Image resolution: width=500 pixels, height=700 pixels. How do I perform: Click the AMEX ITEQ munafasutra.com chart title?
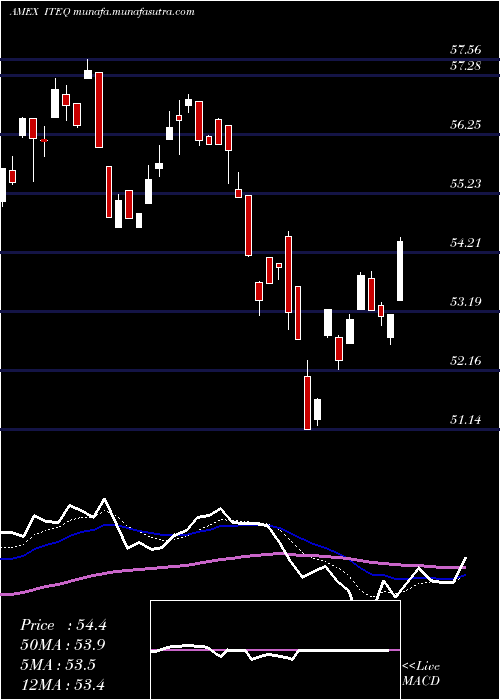(x=102, y=12)
